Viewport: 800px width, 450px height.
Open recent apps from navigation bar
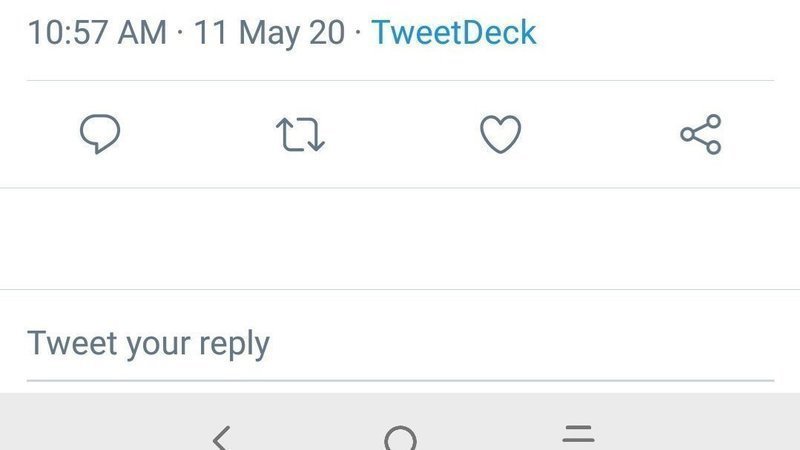pos(578,435)
